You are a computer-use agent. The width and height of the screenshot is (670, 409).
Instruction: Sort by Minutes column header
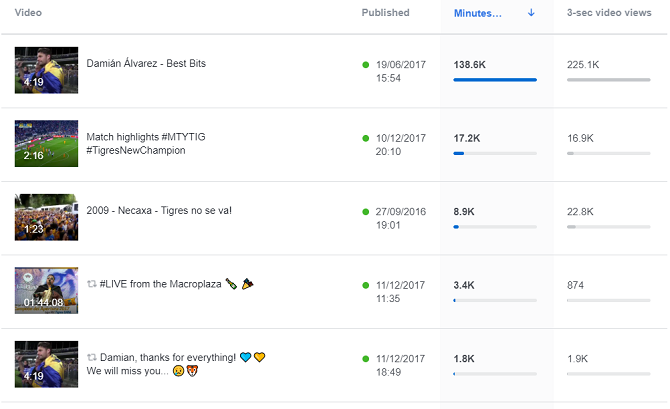pos(478,13)
